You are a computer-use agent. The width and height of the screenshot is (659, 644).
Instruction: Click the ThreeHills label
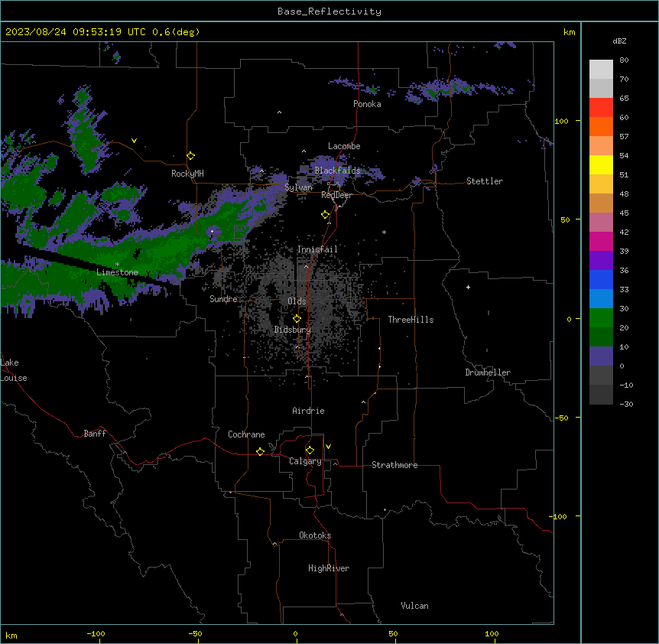click(411, 320)
